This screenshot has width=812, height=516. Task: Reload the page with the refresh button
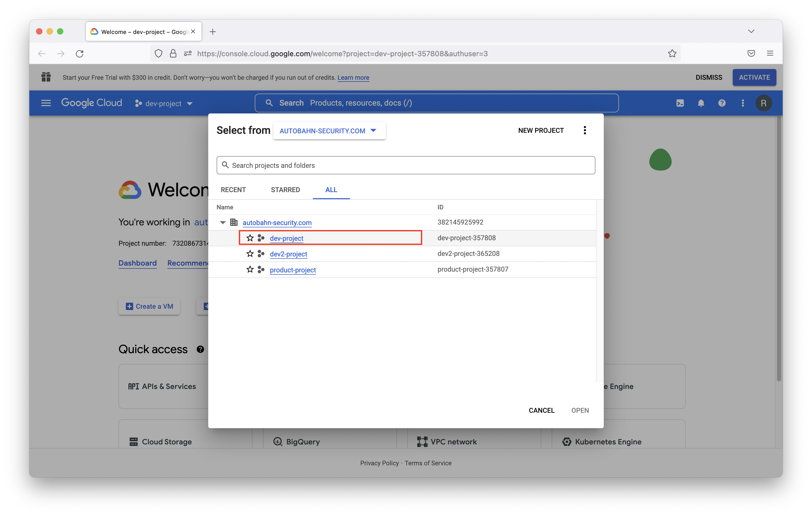tap(80, 54)
